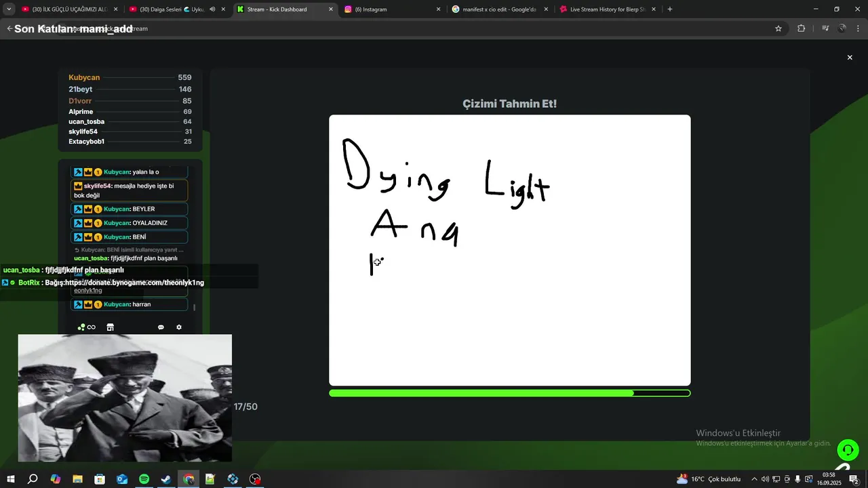Viewport: 868px width, 488px height.
Task: Expand the tab search dropdown
Action: coord(9,9)
